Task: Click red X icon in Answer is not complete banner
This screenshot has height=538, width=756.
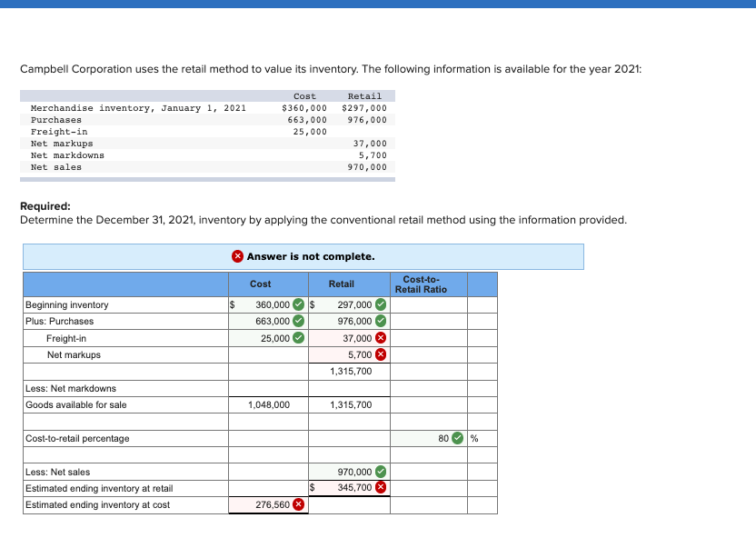Action: tap(238, 256)
